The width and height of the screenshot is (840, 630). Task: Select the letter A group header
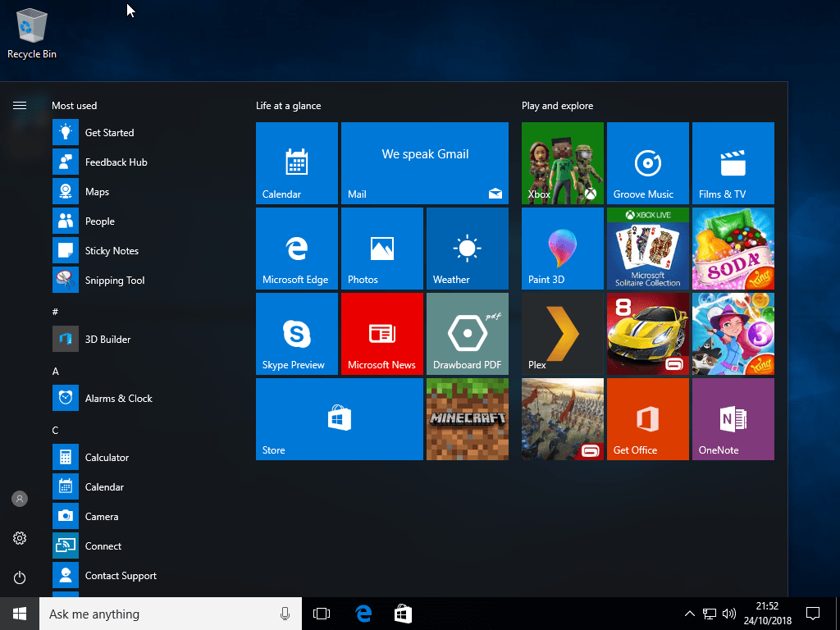click(56, 372)
